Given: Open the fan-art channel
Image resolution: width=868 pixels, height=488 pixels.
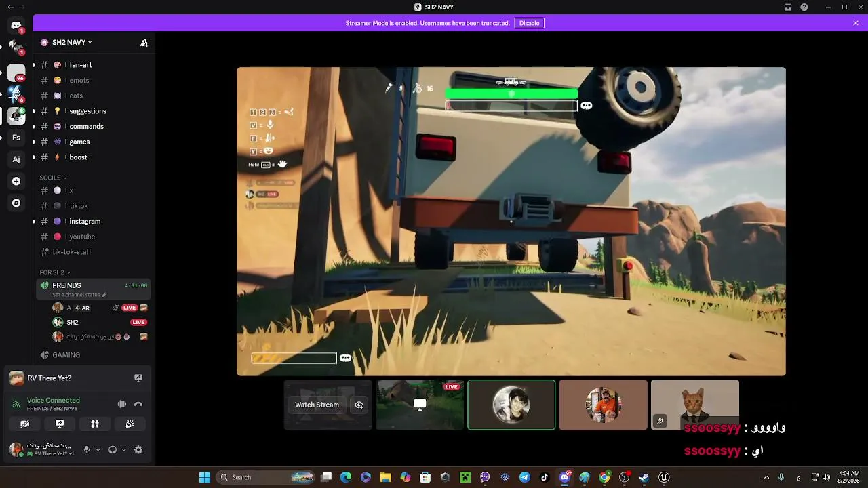Looking at the screenshot, I should pos(93,65).
